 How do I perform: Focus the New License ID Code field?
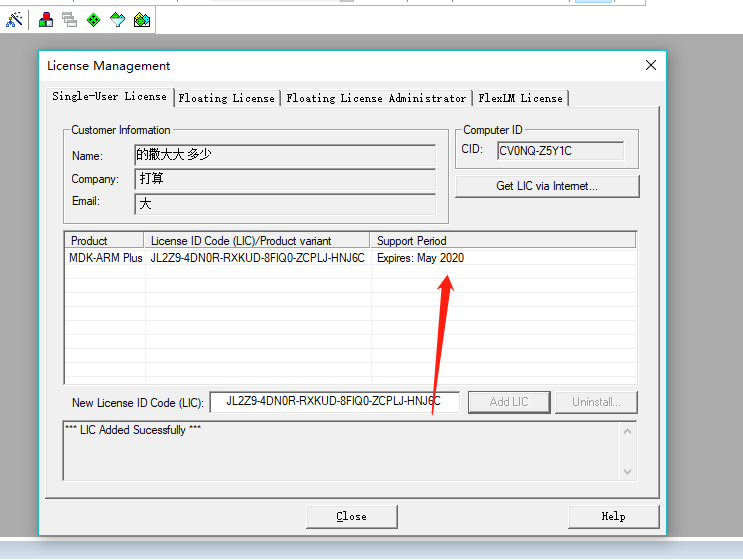click(x=335, y=402)
